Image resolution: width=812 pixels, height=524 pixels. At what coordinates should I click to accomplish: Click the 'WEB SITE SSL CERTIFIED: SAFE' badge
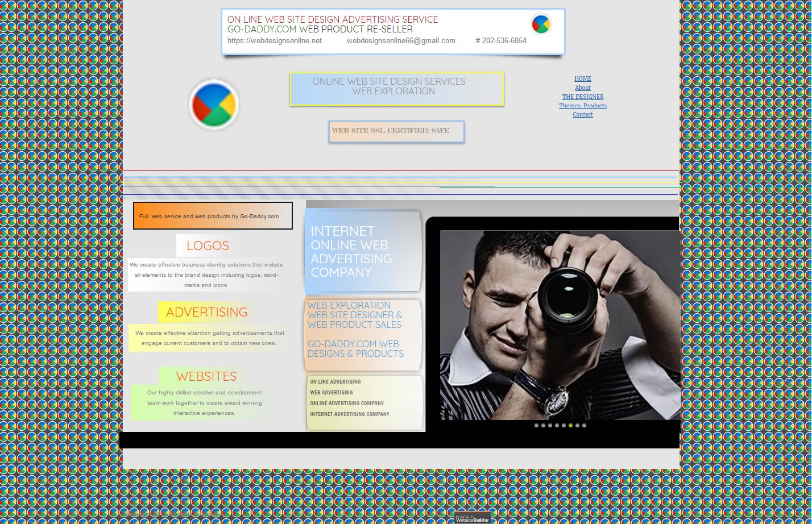[x=396, y=131]
